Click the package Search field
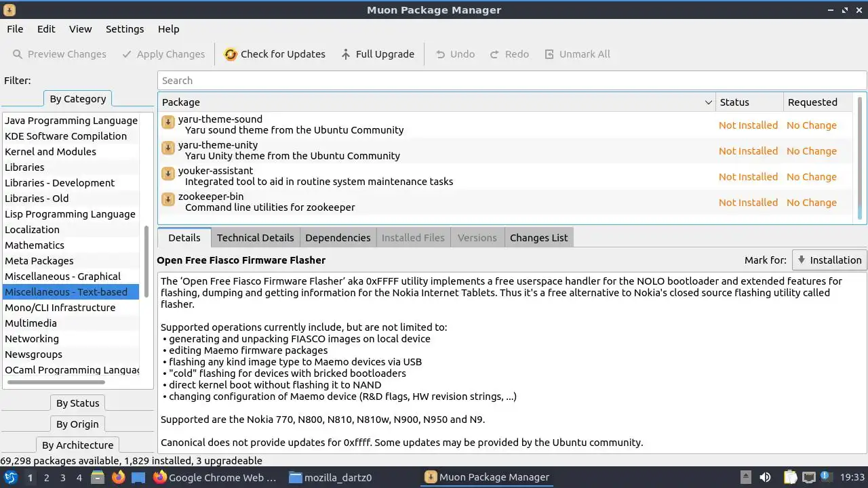This screenshot has width=868, height=488. (x=512, y=81)
